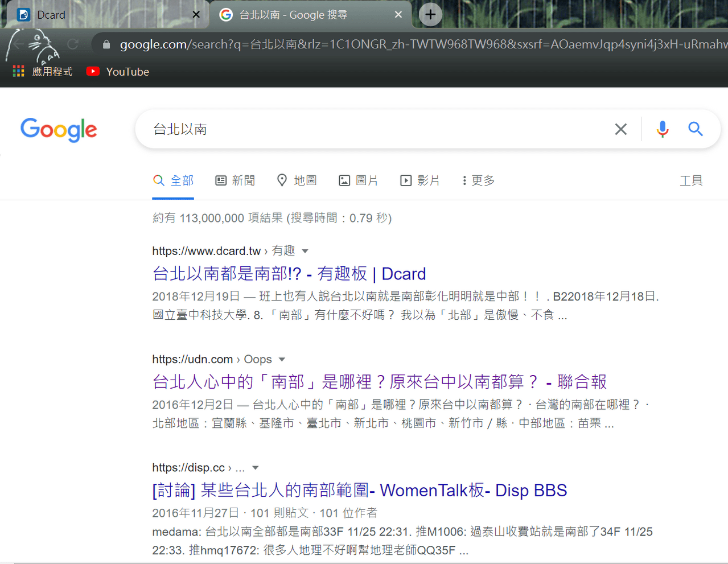Viewport: 728px width, 564px height.
Task: Click the 約有 113,000,000 項結果 text
Action: [217, 218]
